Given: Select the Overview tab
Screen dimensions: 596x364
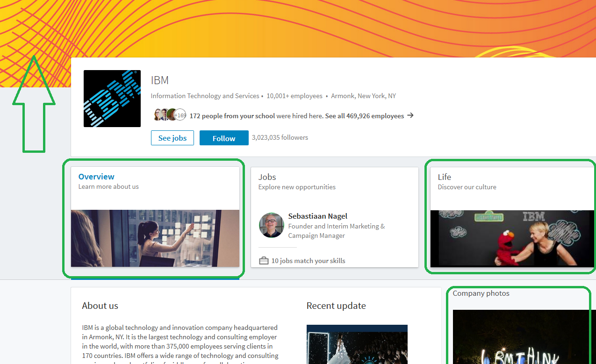Looking at the screenshot, I should pyautogui.click(x=96, y=177).
